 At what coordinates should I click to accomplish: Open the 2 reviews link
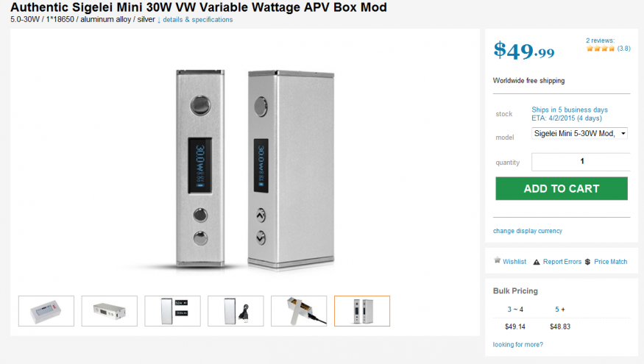click(x=600, y=40)
